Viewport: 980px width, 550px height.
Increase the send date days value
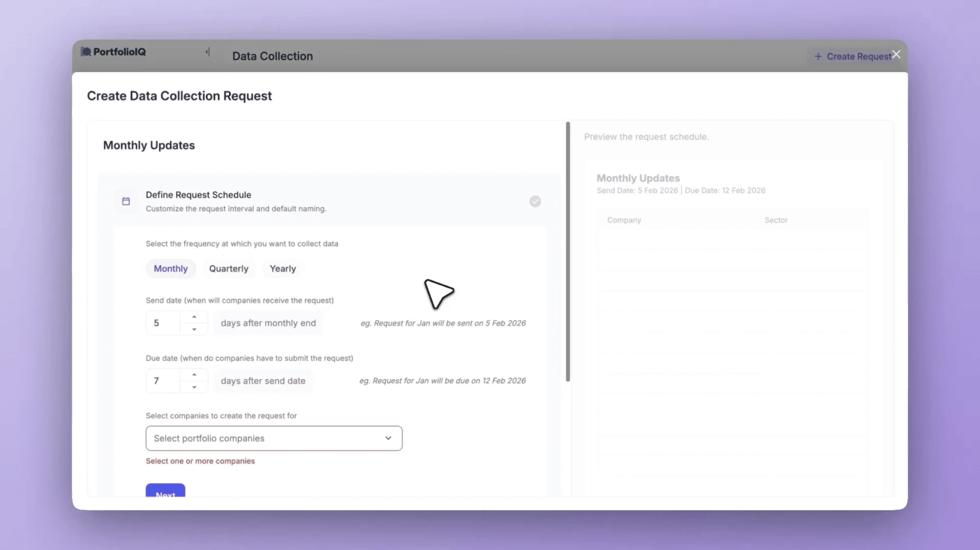click(194, 317)
